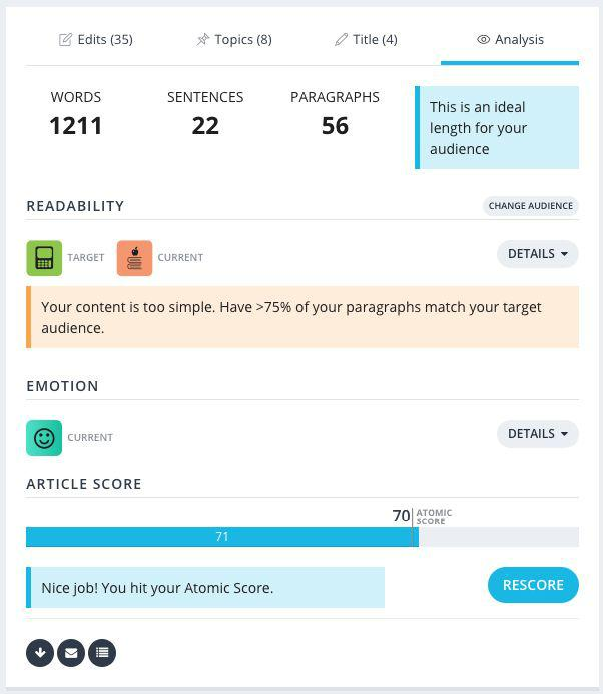Click the list view icon button

(102, 653)
